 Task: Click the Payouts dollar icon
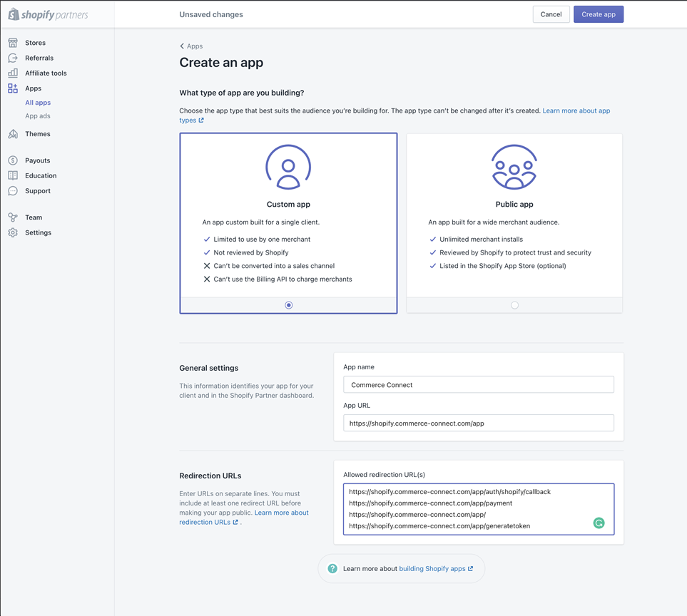pos(13,160)
